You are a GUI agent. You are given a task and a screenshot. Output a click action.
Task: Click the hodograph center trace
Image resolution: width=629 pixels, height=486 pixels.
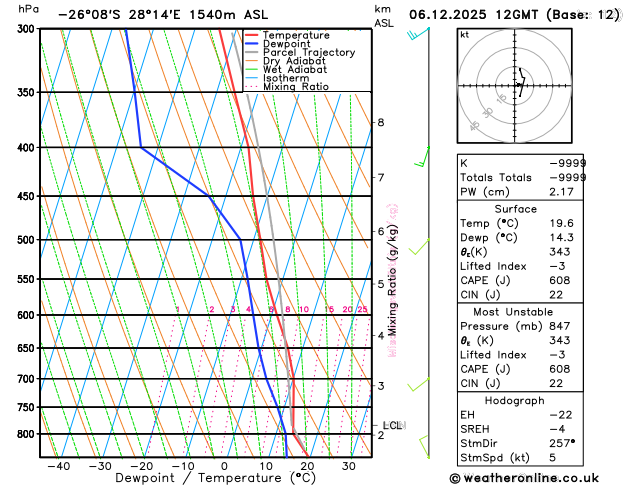coord(520,83)
